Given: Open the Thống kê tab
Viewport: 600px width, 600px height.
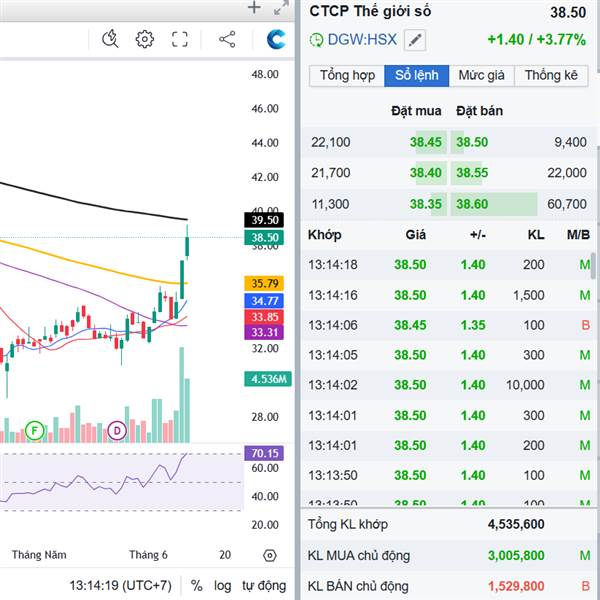Looking at the screenshot, I should [551, 75].
